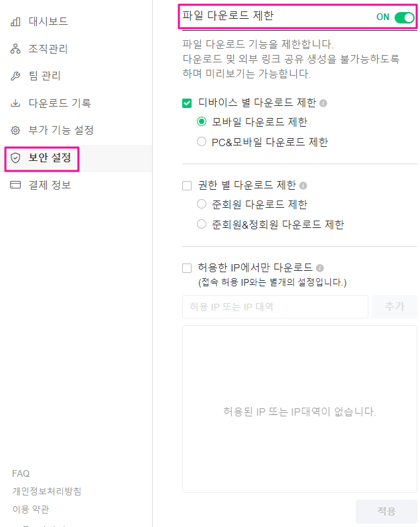This screenshot has width=420, height=527.
Task: Click the security settings shield icon
Action: pos(15,159)
